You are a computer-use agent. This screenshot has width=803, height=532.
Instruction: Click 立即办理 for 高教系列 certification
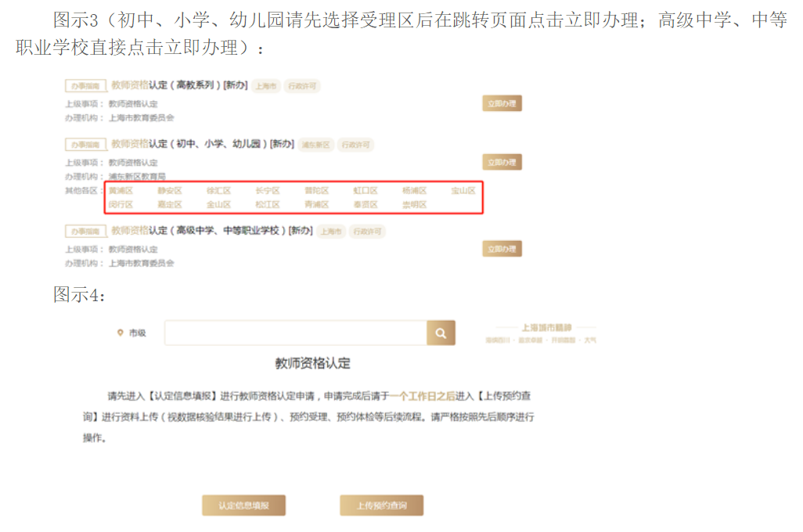tap(502, 103)
